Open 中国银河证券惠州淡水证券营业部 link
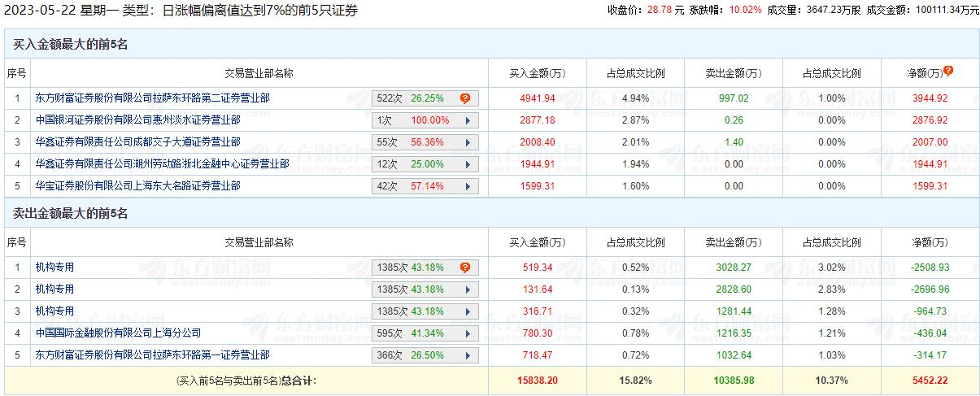 pos(137,120)
